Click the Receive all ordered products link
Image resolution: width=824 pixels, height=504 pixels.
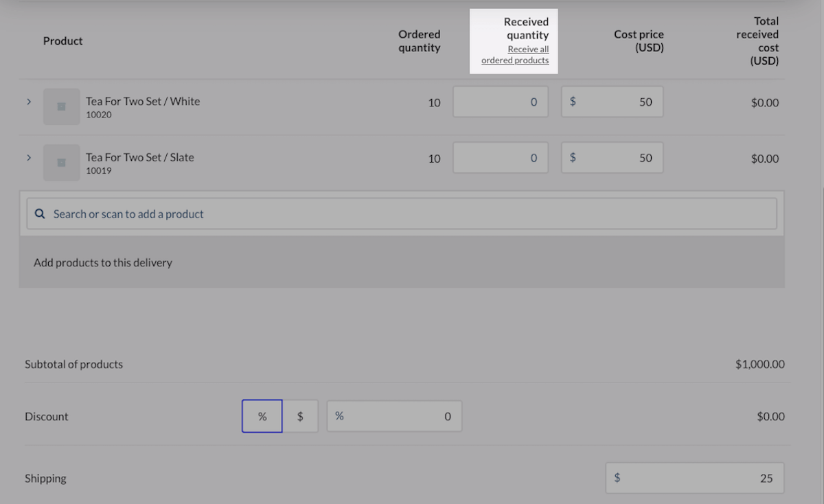click(515, 55)
